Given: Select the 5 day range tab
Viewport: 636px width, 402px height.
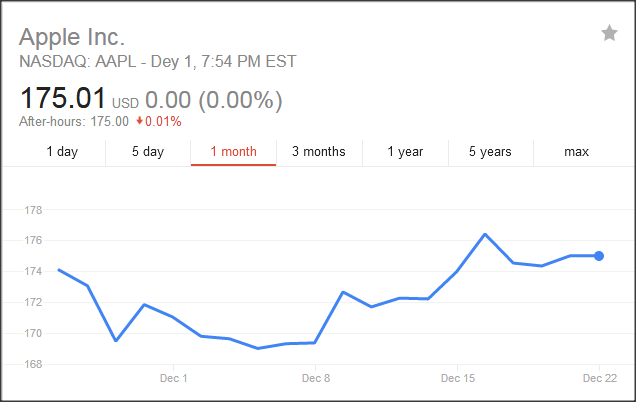Looking at the screenshot, I should 147,152.
